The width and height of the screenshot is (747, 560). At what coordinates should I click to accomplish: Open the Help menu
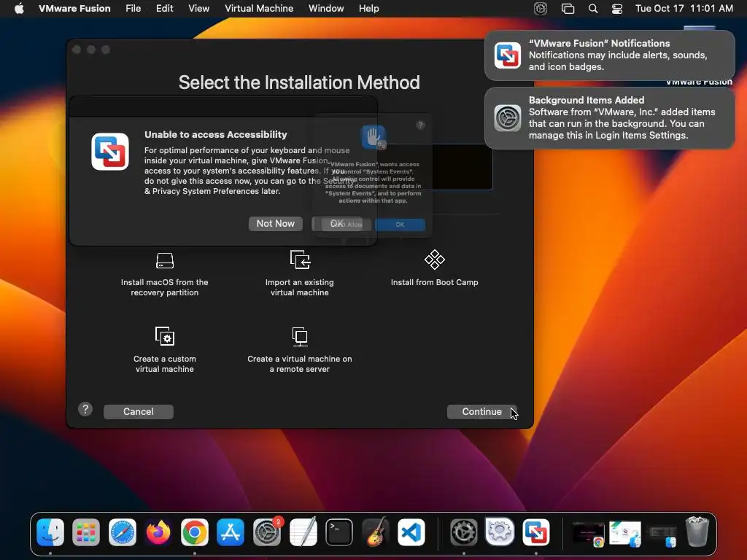point(368,9)
